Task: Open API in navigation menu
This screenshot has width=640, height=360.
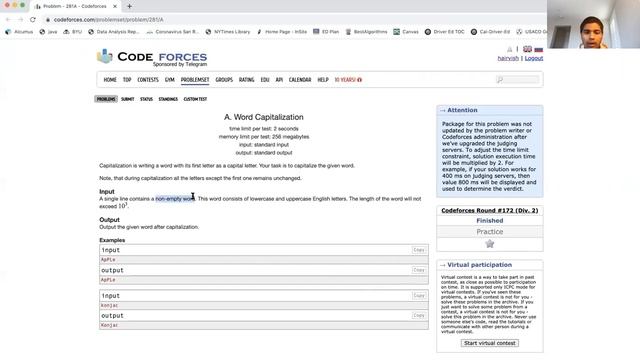Action: click(279, 80)
